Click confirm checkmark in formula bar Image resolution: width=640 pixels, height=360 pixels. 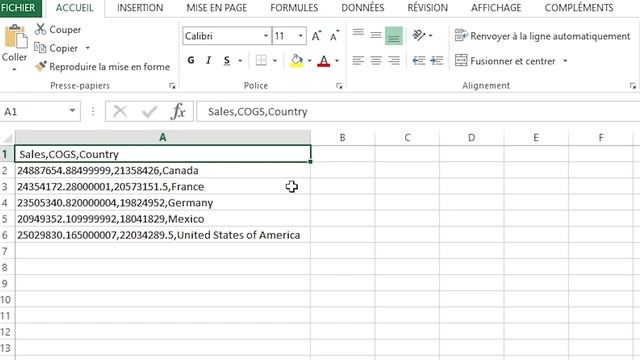pos(149,111)
